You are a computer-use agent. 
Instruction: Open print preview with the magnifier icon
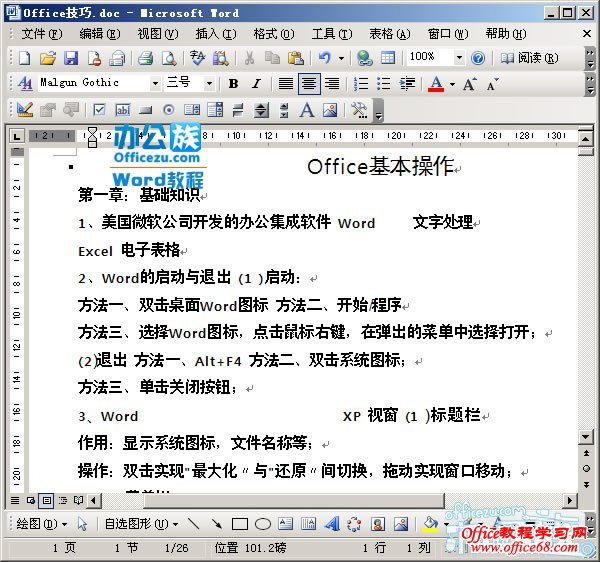pyautogui.click(x=169, y=58)
